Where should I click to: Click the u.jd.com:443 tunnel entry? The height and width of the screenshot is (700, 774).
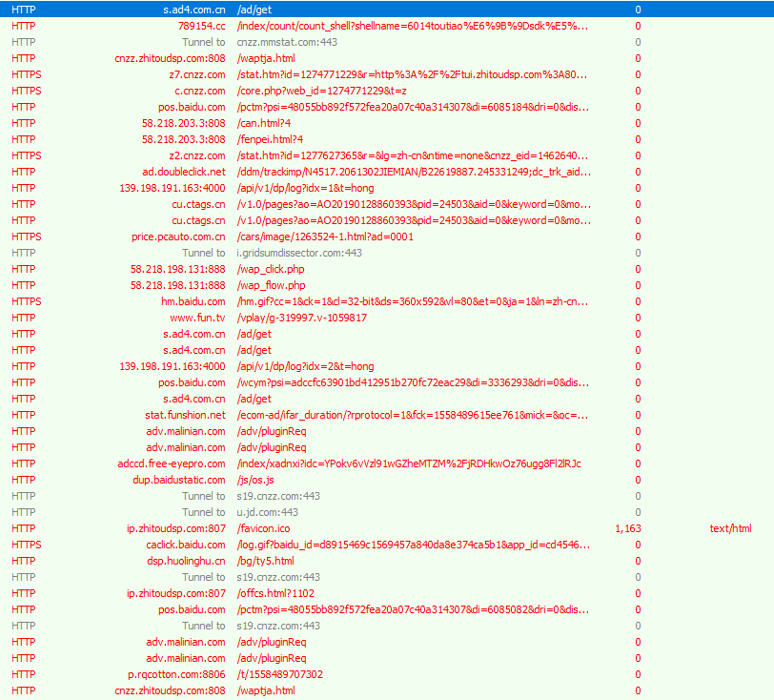[267, 512]
